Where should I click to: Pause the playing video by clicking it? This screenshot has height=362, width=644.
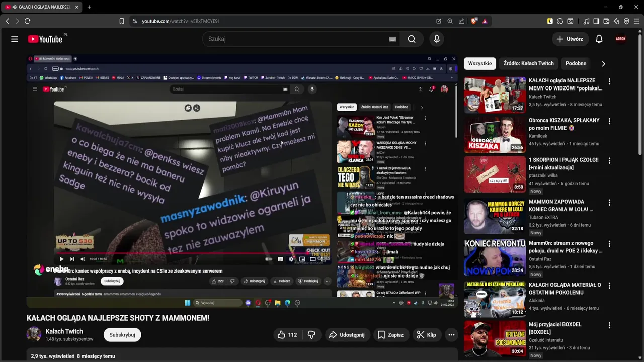tap(242, 181)
